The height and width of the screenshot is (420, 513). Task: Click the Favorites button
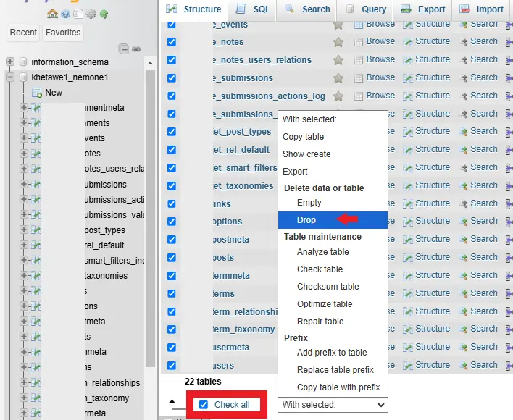click(x=63, y=33)
